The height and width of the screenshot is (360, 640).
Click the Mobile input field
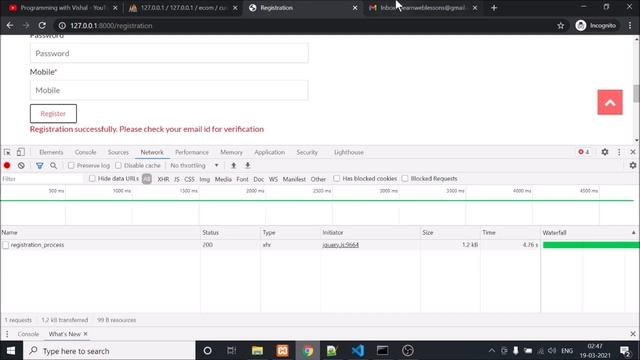pyautogui.click(x=169, y=90)
